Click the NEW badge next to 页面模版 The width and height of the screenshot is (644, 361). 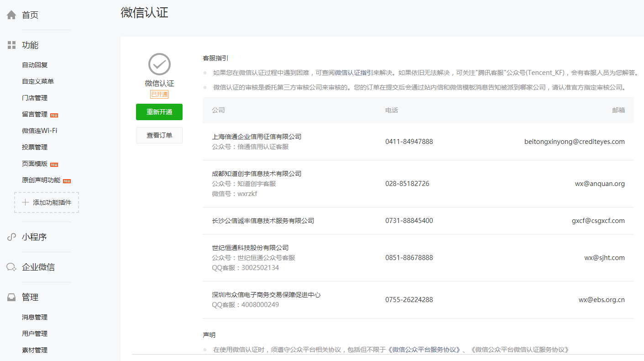[x=54, y=164]
